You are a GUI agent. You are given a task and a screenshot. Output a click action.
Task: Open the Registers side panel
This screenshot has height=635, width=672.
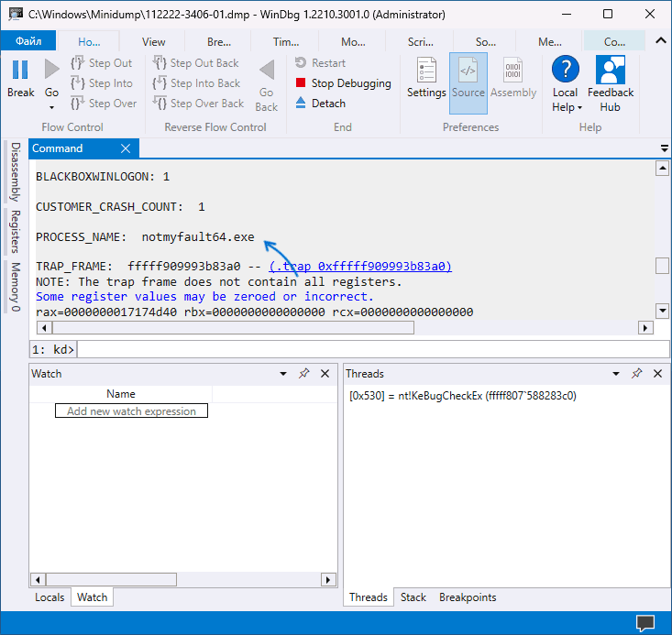point(16,232)
